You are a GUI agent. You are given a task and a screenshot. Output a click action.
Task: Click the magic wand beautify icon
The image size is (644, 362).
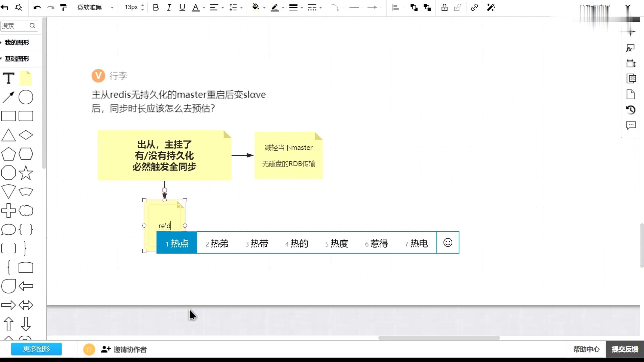pyautogui.click(x=491, y=7)
